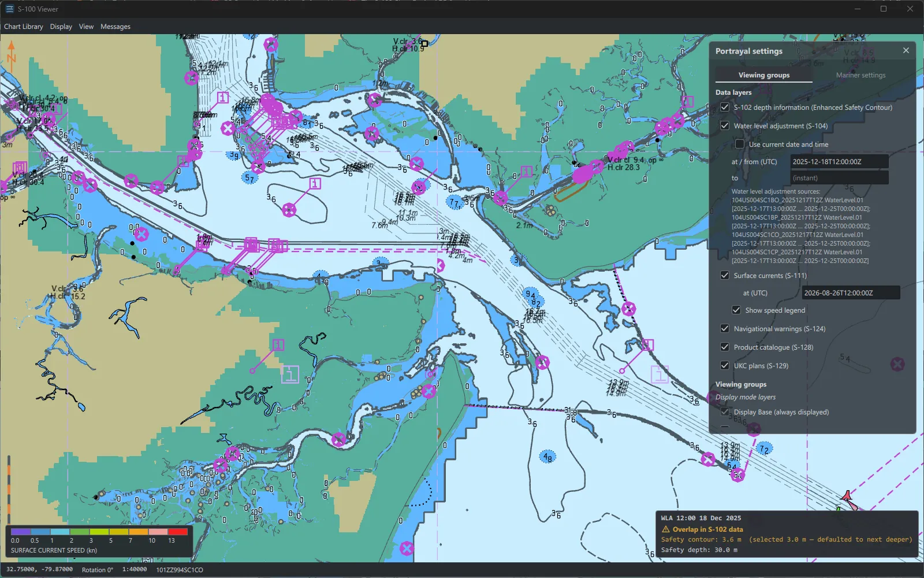Screen dimensions: 924x578
Task: Enable Use current date and time
Action: (740, 144)
